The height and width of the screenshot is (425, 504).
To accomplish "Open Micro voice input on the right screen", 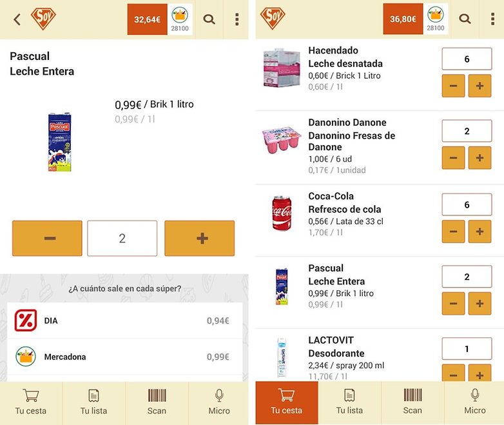I will pyautogui.click(x=475, y=402).
